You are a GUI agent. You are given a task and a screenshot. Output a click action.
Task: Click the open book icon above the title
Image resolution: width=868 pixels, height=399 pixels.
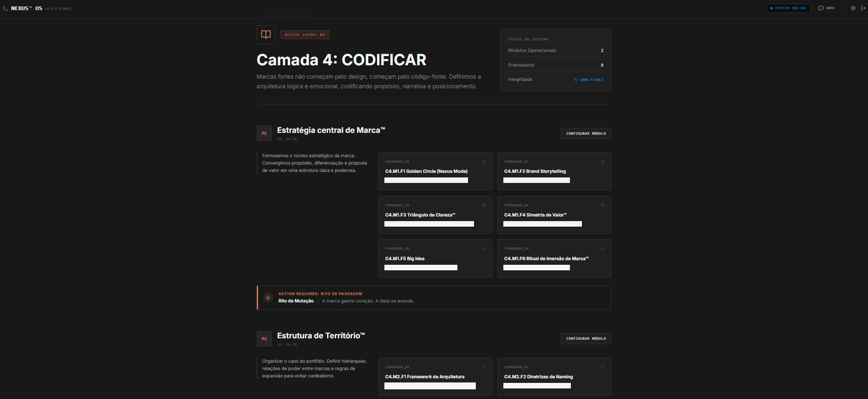tap(266, 34)
